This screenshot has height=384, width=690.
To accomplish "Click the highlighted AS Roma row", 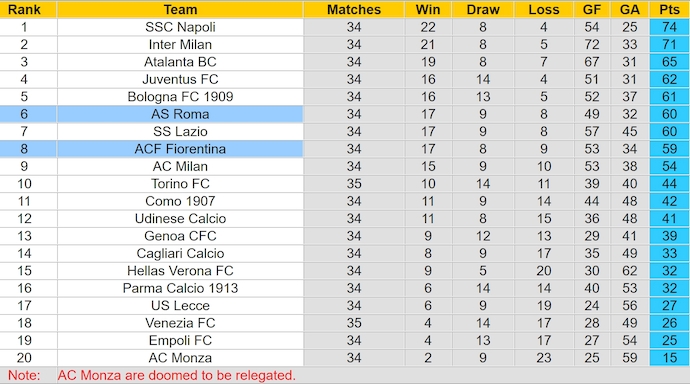I will (345, 114).
